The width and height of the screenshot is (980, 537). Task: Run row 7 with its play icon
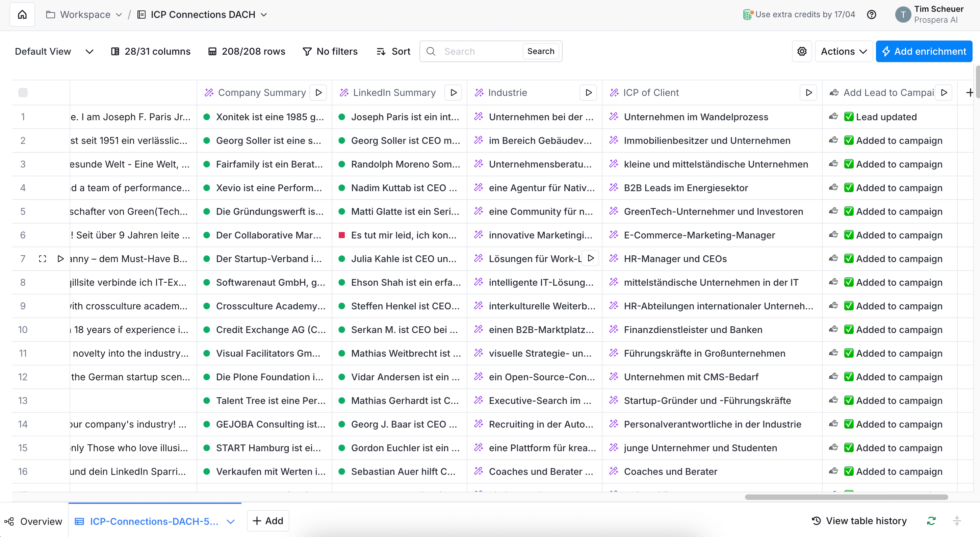click(x=60, y=259)
